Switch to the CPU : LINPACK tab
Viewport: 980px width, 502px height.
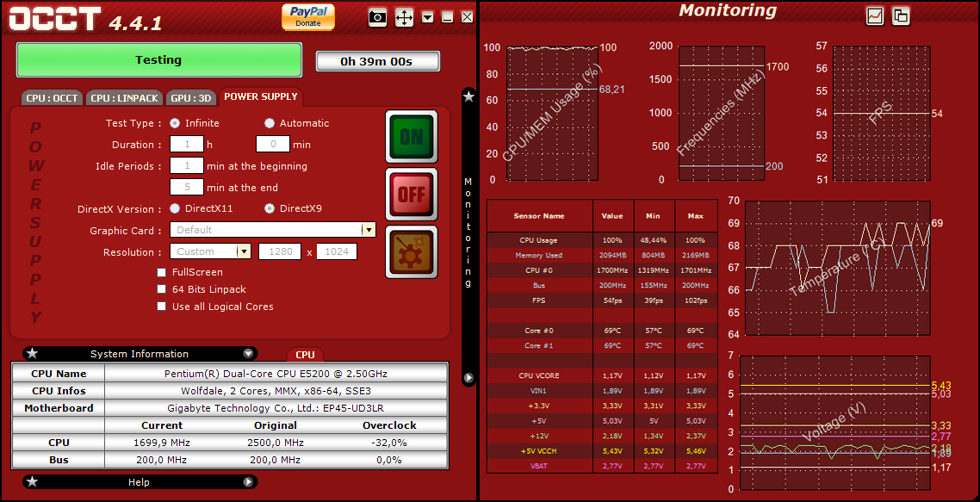click(x=125, y=98)
